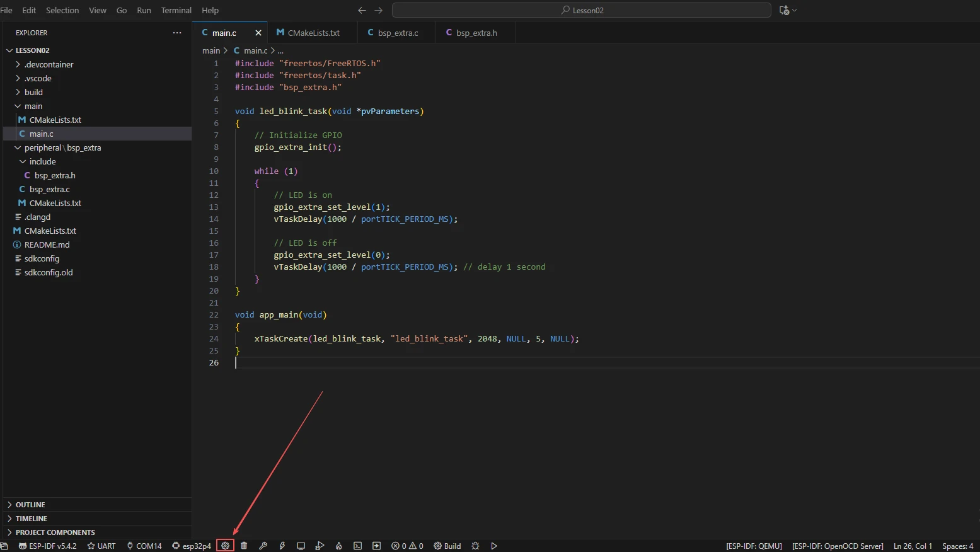Switch to the bsp_extra.c tab
The height and width of the screenshot is (552, 980).
point(397,33)
